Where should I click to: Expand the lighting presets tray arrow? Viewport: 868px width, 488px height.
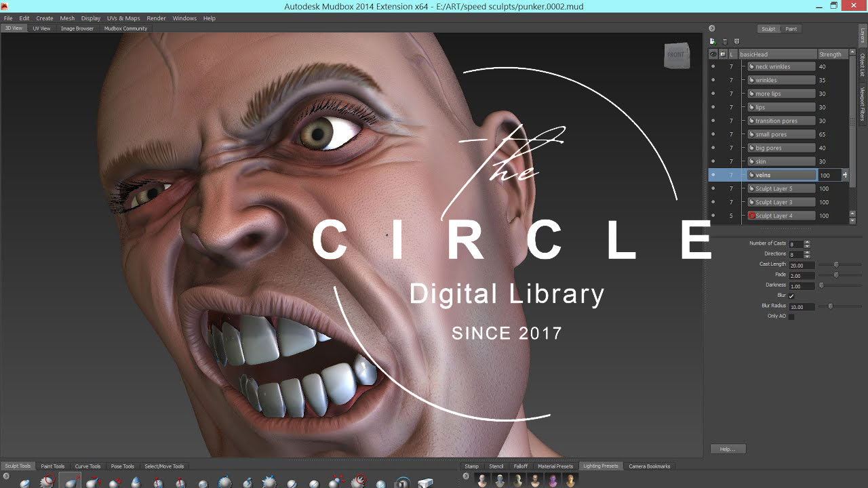click(465, 477)
